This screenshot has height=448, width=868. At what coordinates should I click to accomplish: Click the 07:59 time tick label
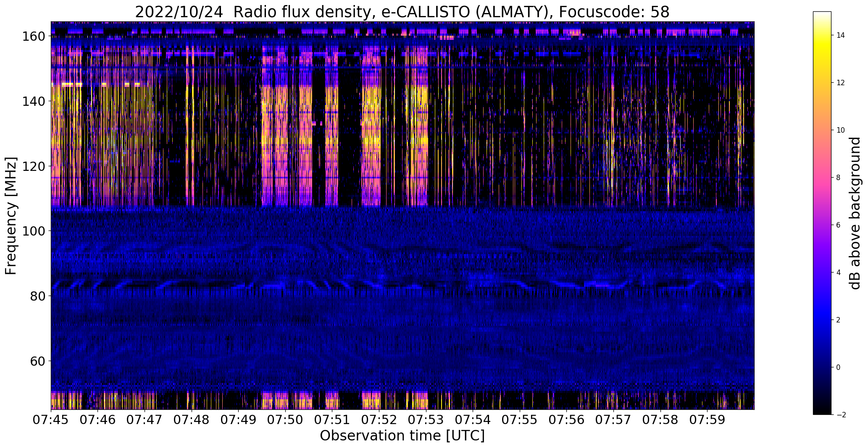point(708,419)
